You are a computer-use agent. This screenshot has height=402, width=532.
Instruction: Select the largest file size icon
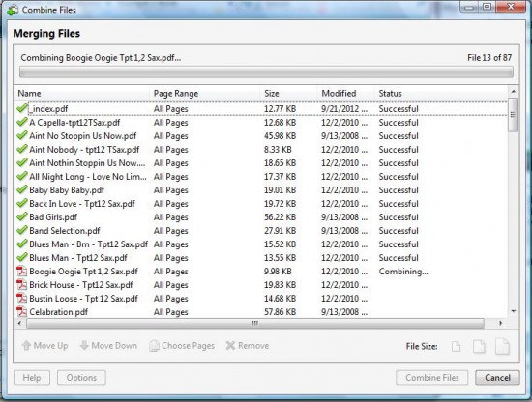tap(502, 346)
